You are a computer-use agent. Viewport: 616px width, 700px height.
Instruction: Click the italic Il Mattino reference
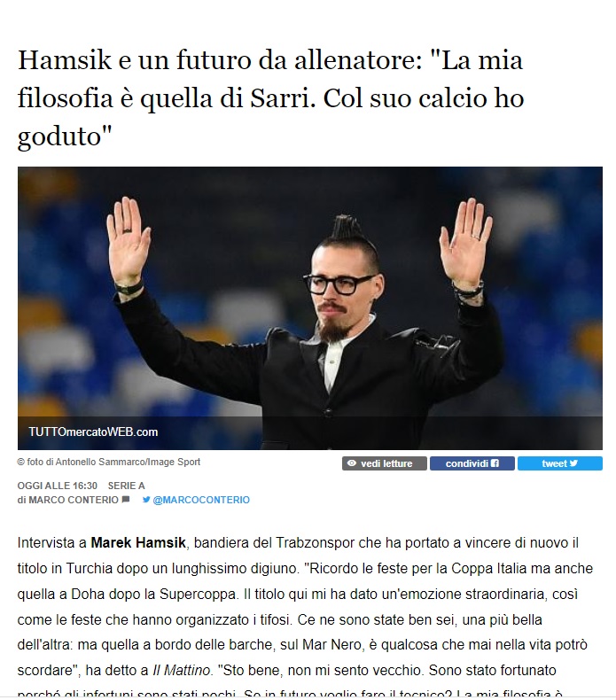pos(181,670)
